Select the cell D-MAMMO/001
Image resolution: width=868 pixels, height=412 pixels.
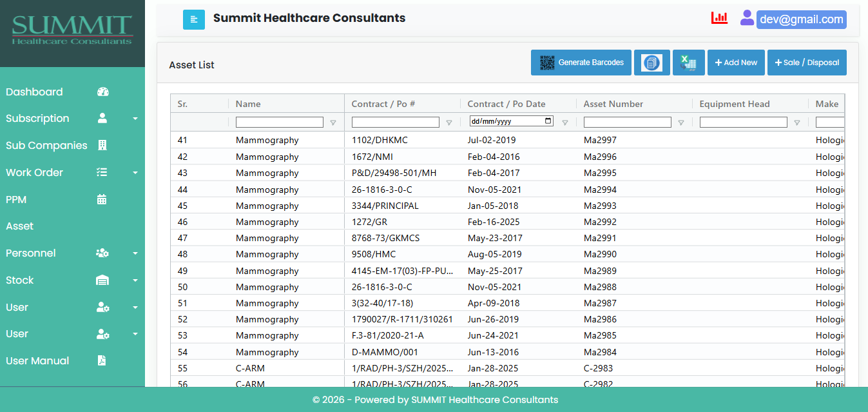point(385,352)
